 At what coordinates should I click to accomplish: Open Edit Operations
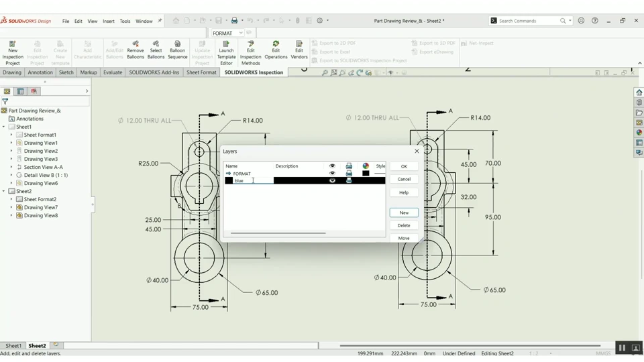click(276, 50)
